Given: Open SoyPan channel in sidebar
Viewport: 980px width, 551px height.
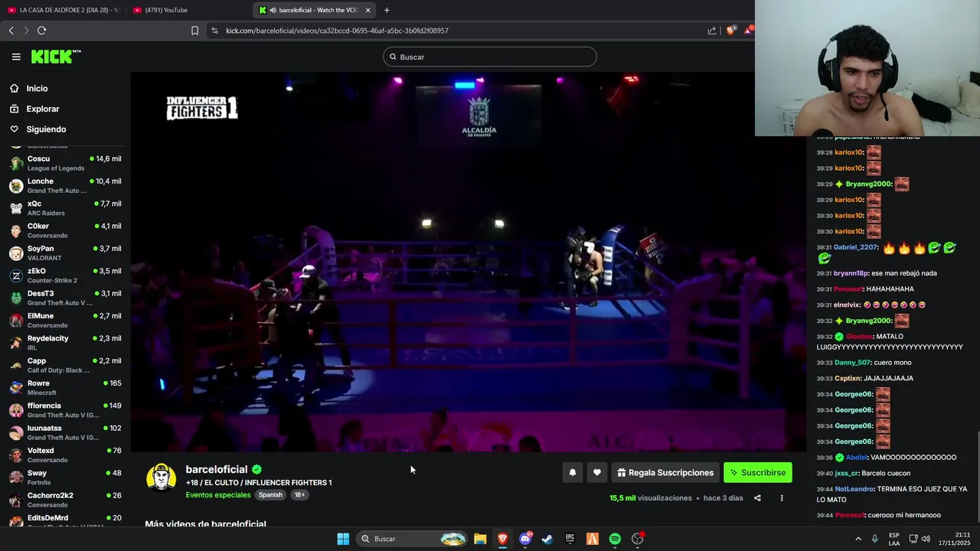Looking at the screenshot, I should point(65,253).
